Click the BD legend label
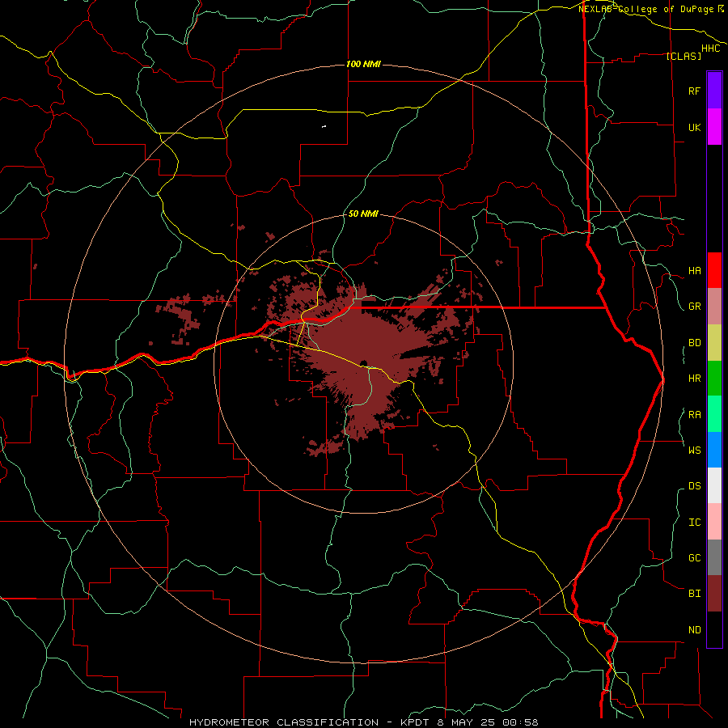 tap(694, 343)
